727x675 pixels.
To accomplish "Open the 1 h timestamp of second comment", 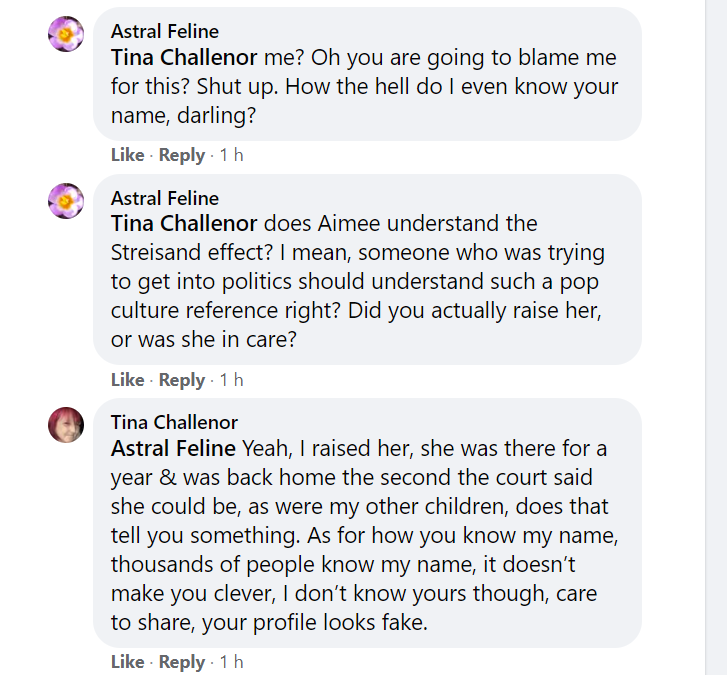I will [x=231, y=380].
